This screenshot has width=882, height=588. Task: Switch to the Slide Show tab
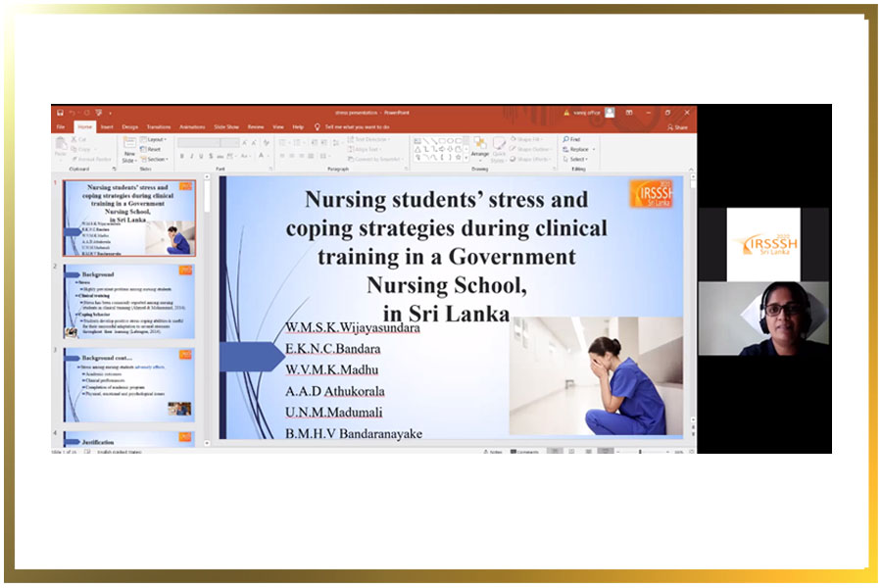click(226, 127)
